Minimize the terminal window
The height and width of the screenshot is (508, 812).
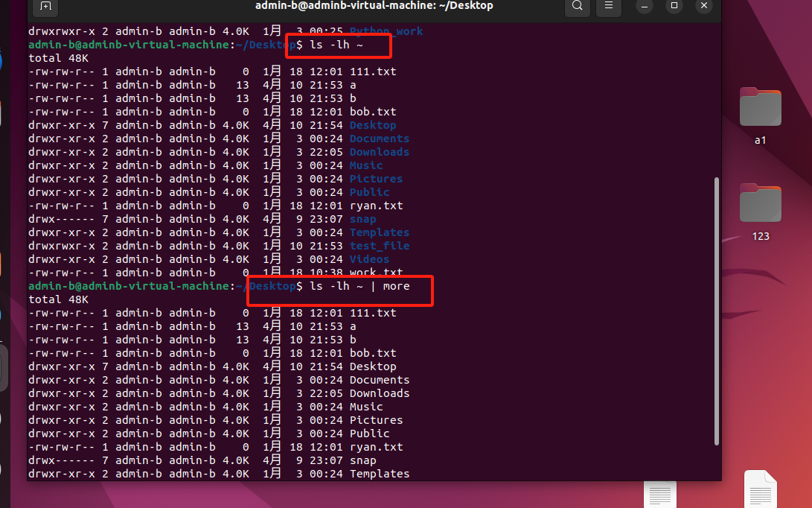[x=645, y=6]
